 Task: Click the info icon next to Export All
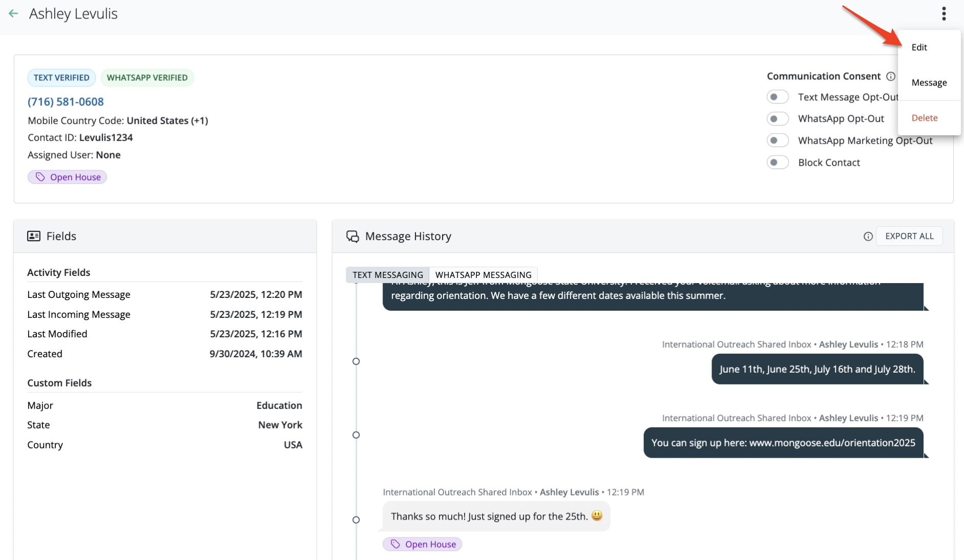point(868,236)
